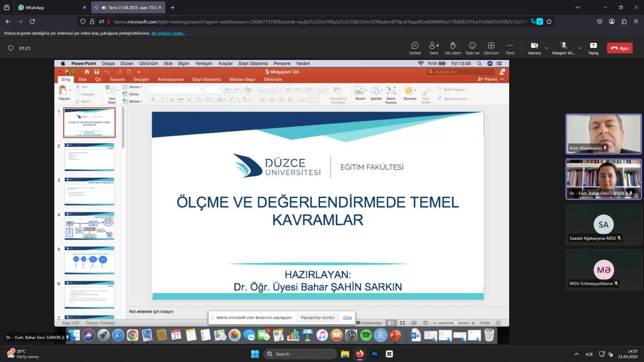This screenshot has height=362, width=644.
Task: Open the Tasarım ribbon tab
Action: pos(117,79)
